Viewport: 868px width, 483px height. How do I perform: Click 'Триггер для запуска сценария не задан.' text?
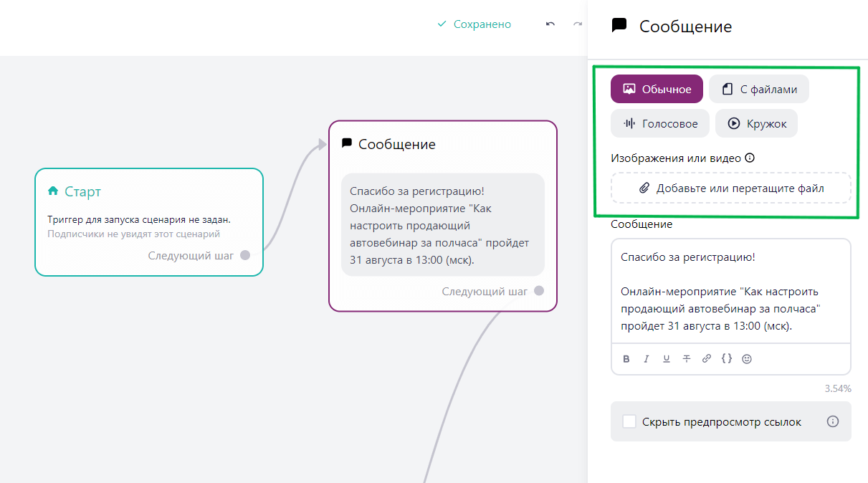tap(139, 220)
